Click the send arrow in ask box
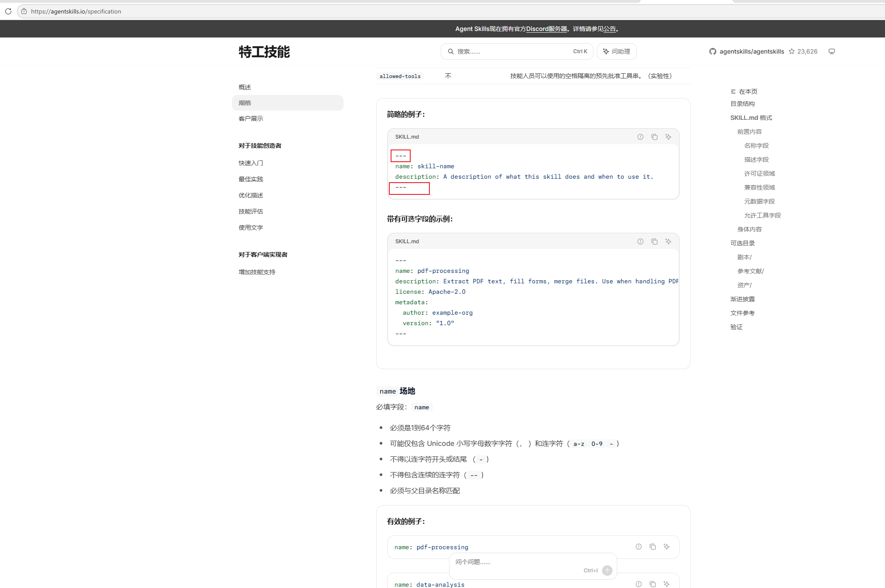 [607, 571]
